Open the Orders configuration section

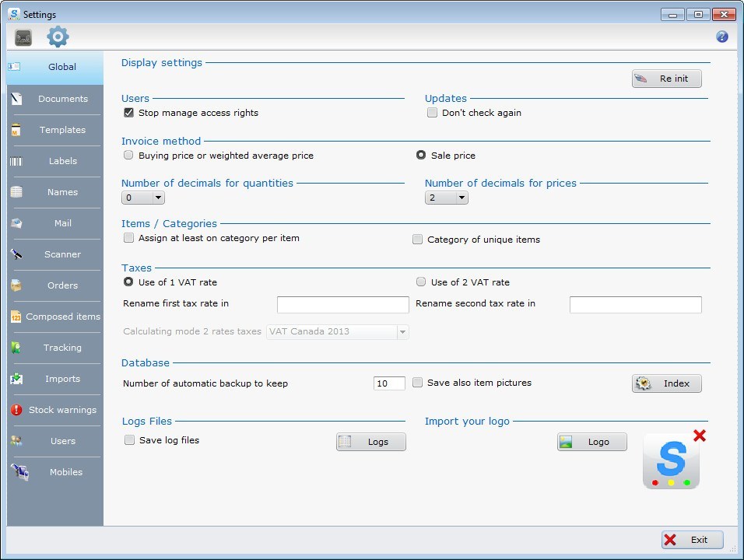(61, 285)
